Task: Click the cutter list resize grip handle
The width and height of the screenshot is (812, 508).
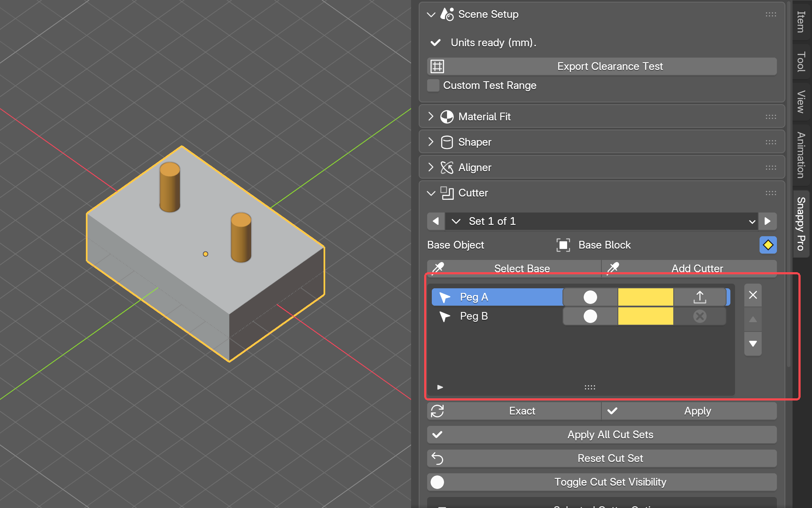Action: click(590, 387)
